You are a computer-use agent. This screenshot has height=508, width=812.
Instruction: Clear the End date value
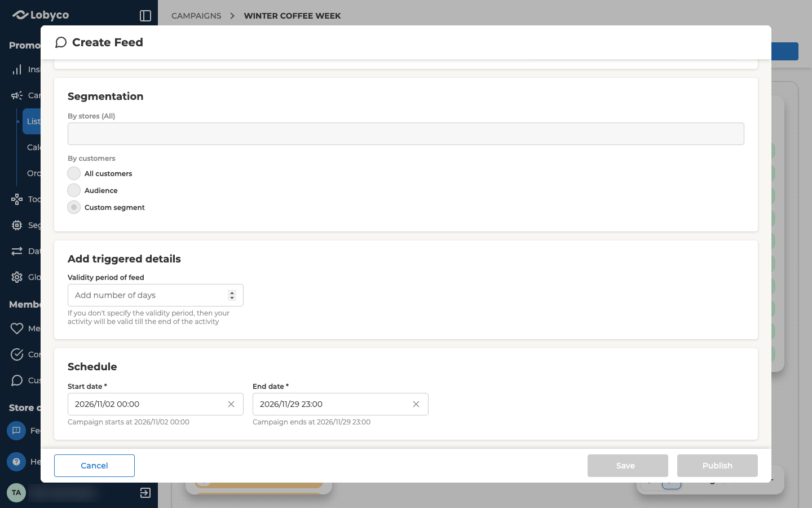(416, 404)
